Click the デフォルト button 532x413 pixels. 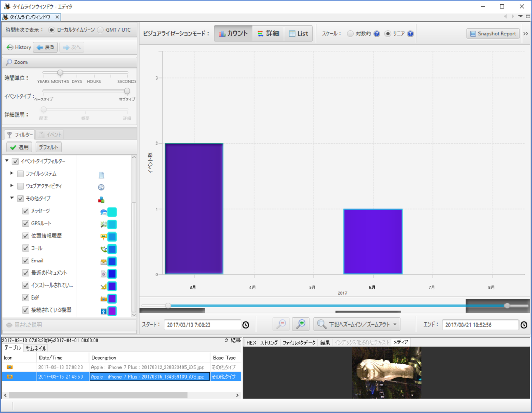pos(48,147)
